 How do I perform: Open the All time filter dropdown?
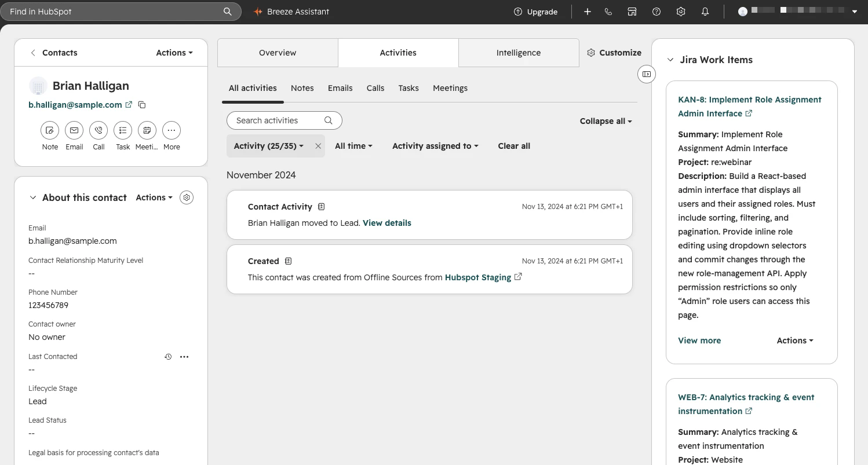click(353, 146)
